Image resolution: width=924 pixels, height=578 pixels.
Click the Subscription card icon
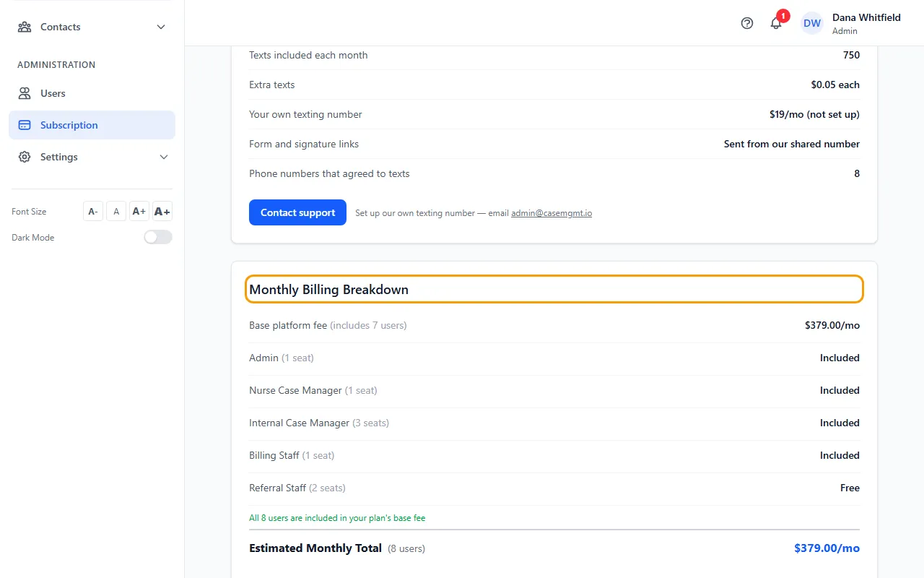point(25,125)
